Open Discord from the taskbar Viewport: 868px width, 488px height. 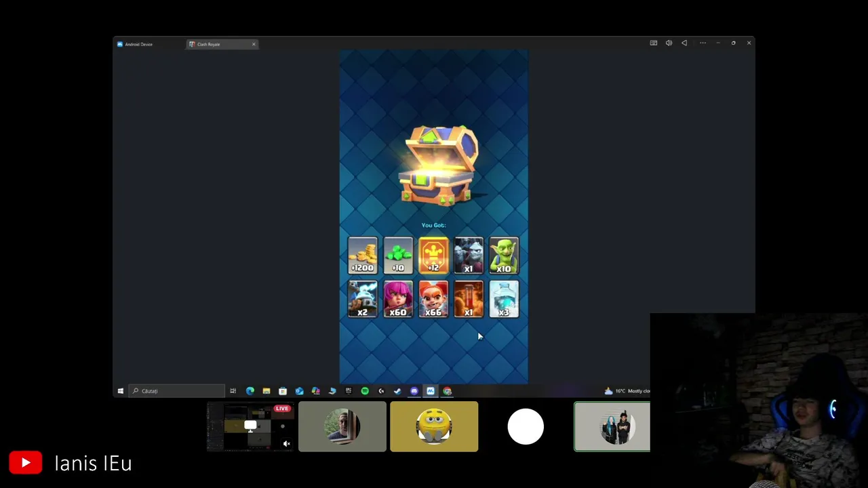coord(414,391)
